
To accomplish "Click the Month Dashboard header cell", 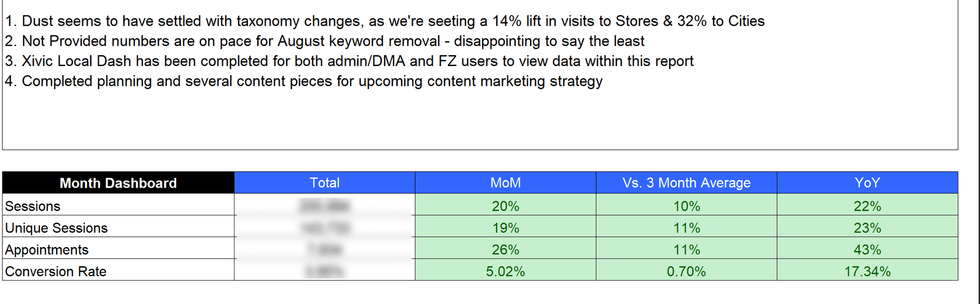I will pos(118,183).
